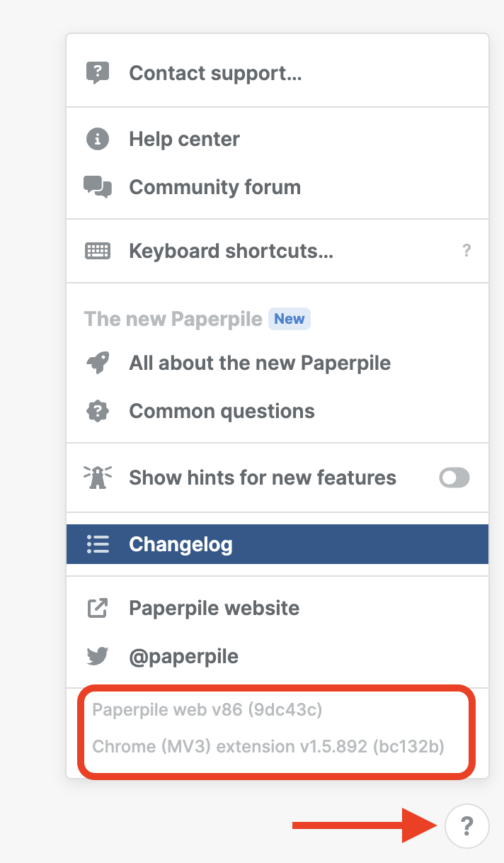
Task: Click the Community forum chat bubbles icon
Action: 97,187
